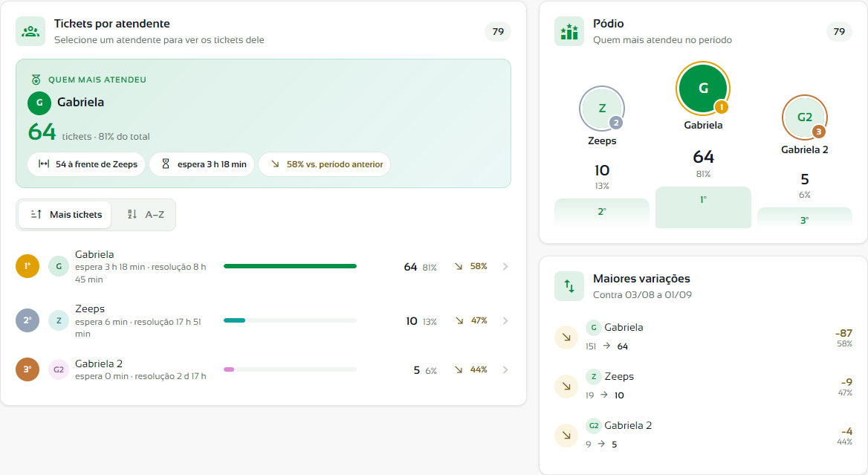
Task: Click the pink progress bar for Gabriela 2
Action: [x=229, y=369]
